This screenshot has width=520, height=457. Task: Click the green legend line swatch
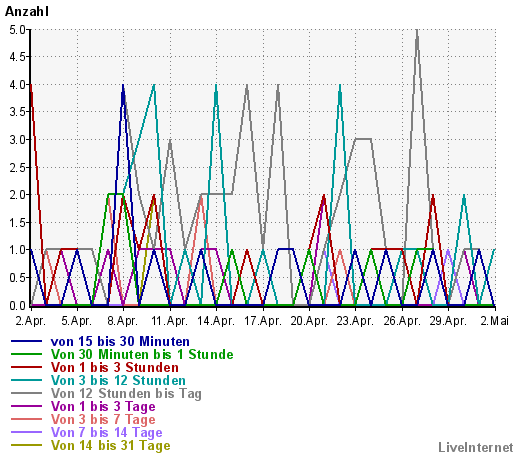pos(26,354)
